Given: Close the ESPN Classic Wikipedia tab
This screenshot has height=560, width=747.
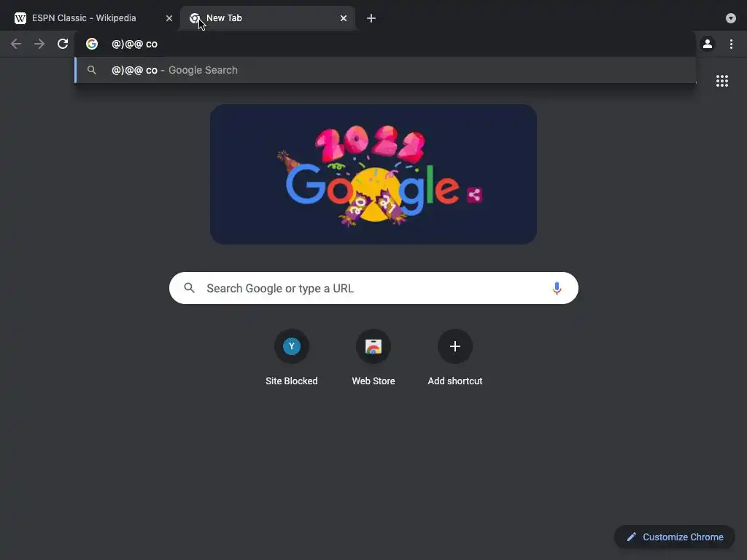Looking at the screenshot, I should coord(169,18).
